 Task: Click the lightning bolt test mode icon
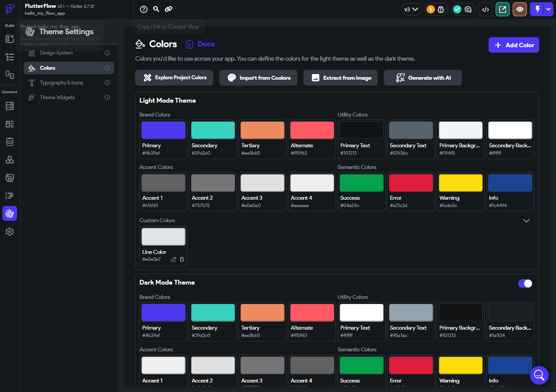point(537,9)
